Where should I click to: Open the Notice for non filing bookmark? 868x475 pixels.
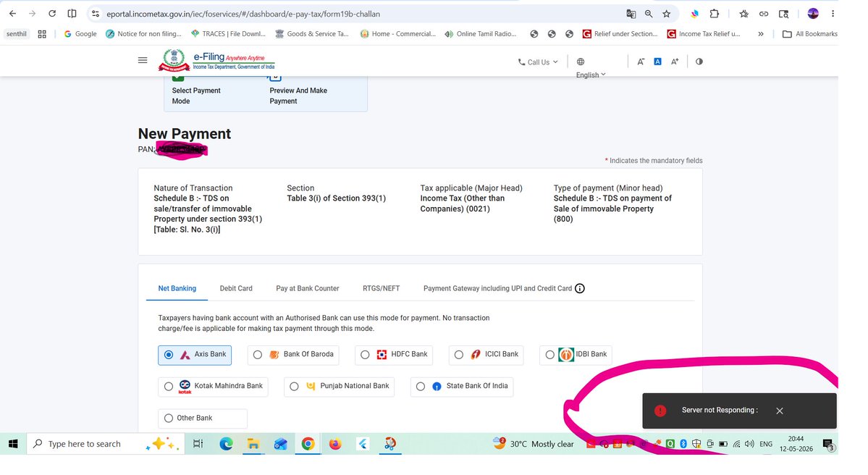tap(143, 34)
